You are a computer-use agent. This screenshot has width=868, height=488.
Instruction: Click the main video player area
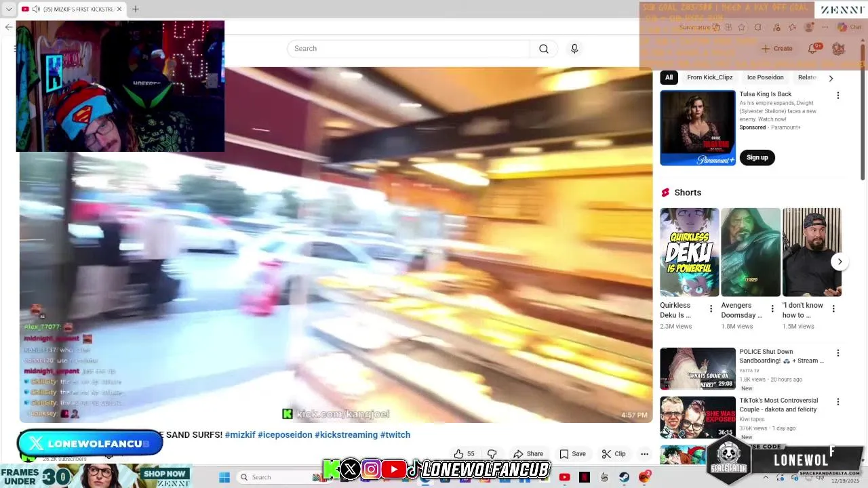coord(336,245)
